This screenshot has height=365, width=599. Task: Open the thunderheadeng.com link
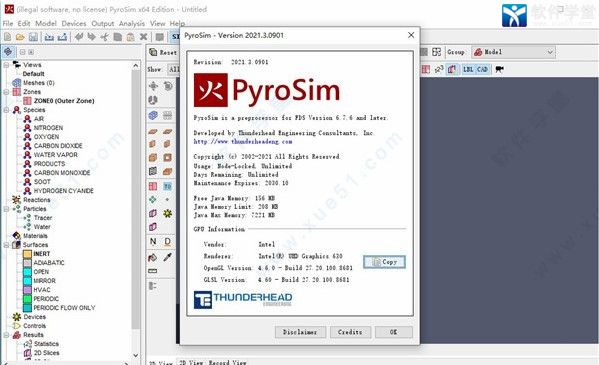pos(243,141)
